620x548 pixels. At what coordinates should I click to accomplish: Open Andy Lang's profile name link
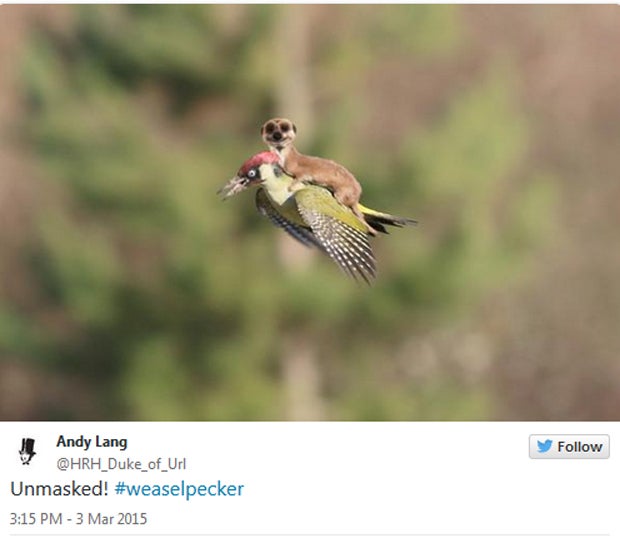[x=92, y=442]
